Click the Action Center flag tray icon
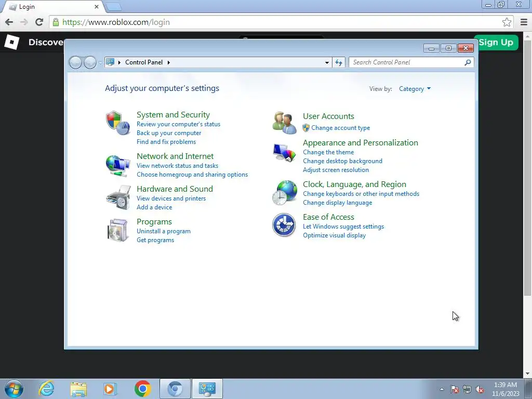The width and height of the screenshot is (532, 399). (x=454, y=390)
